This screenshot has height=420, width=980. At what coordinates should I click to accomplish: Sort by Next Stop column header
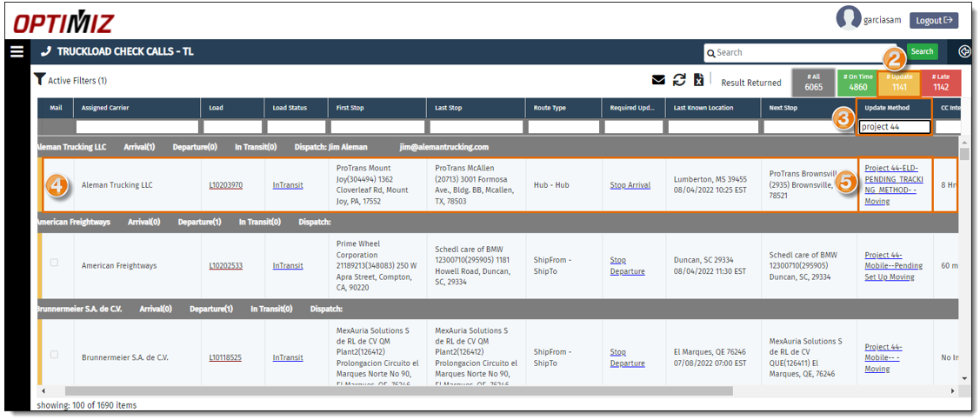pos(809,108)
